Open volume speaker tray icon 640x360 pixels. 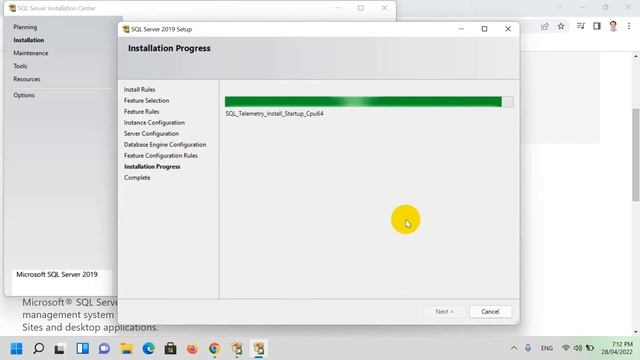[x=578, y=348]
